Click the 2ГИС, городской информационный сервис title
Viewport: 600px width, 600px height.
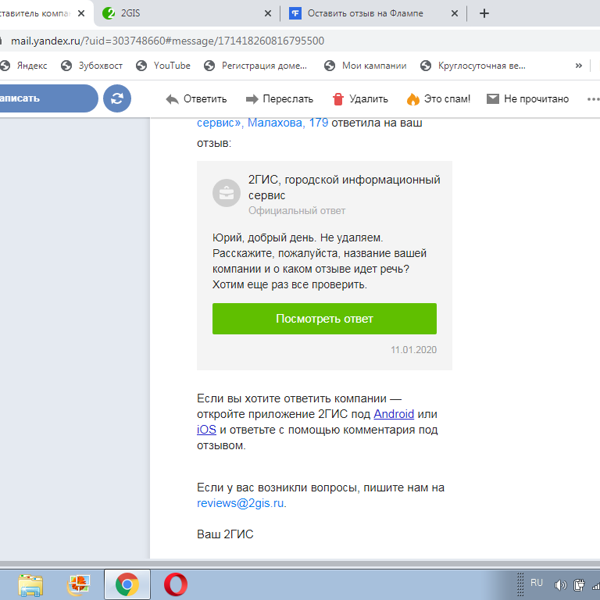point(344,187)
